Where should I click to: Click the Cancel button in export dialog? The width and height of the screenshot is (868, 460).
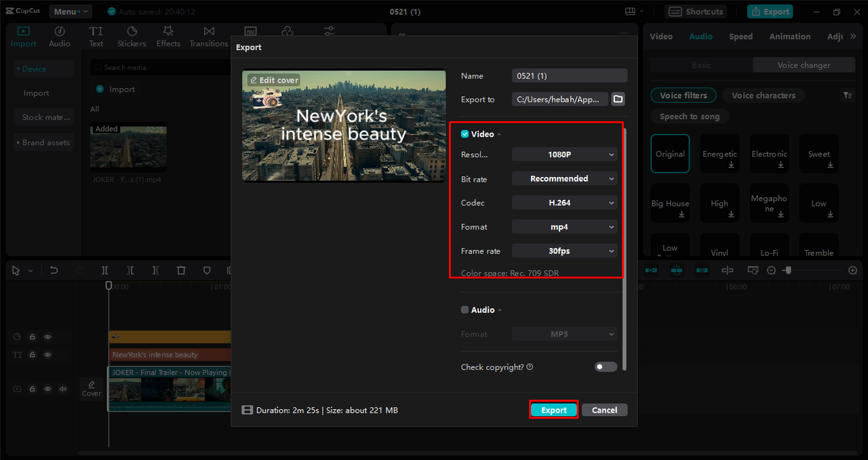(604, 410)
